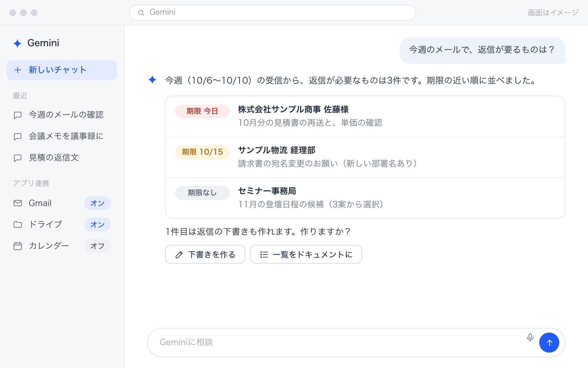The height and width of the screenshot is (368, 588).
Task: Toggle the Gmail オン switch
Action: click(x=97, y=203)
